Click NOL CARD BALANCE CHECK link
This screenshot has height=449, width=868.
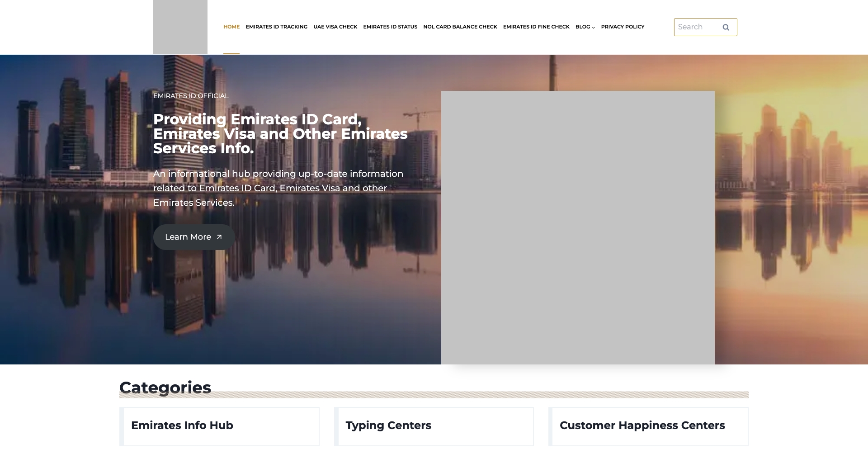(460, 27)
